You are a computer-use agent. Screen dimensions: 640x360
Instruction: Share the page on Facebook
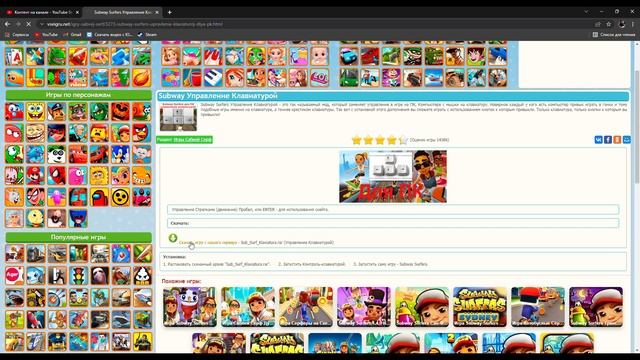tap(608, 140)
